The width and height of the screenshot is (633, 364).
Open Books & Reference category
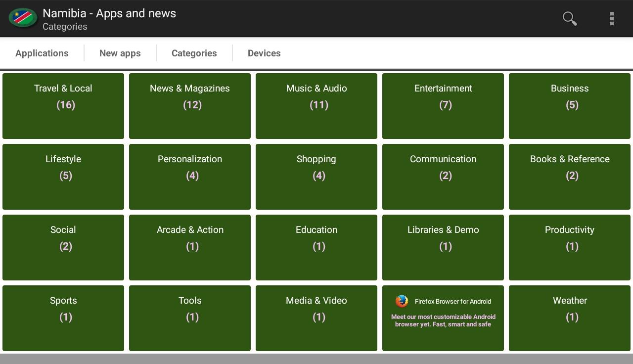click(570, 177)
